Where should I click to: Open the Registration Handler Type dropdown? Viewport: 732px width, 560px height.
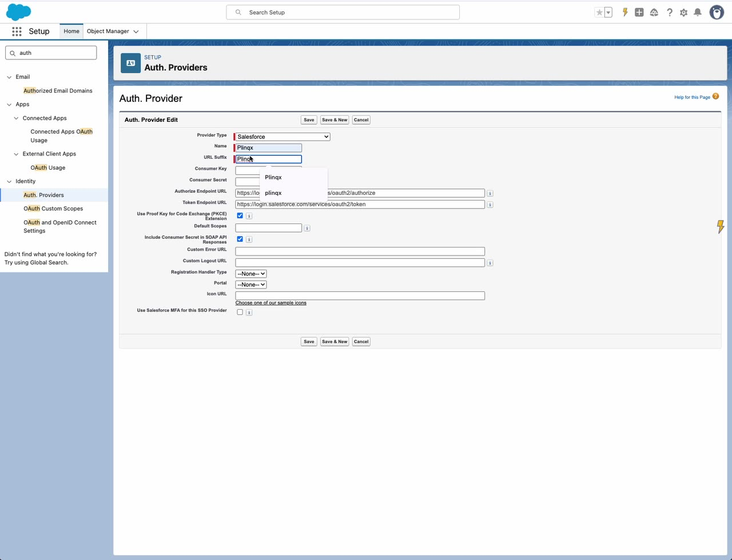pos(250,274)
